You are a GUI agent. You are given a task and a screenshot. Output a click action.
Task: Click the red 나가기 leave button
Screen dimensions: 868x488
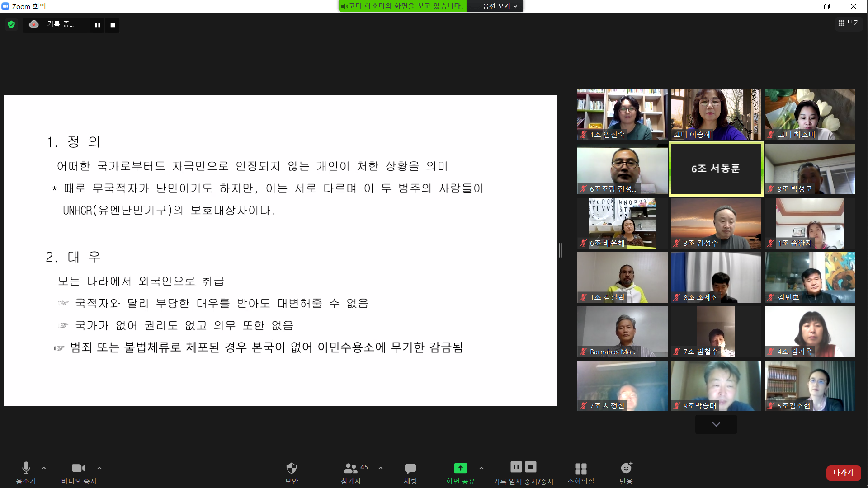[x=843, y=473]
